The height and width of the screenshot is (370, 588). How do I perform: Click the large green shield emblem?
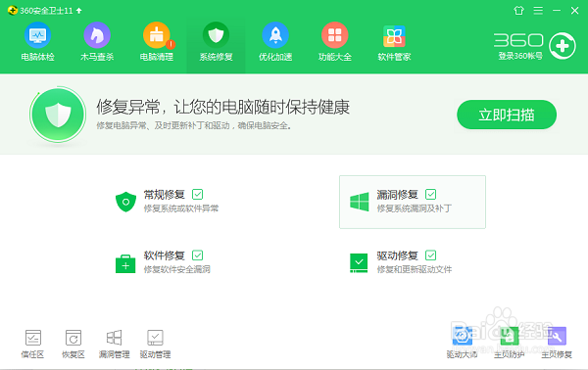click(58, 115)
